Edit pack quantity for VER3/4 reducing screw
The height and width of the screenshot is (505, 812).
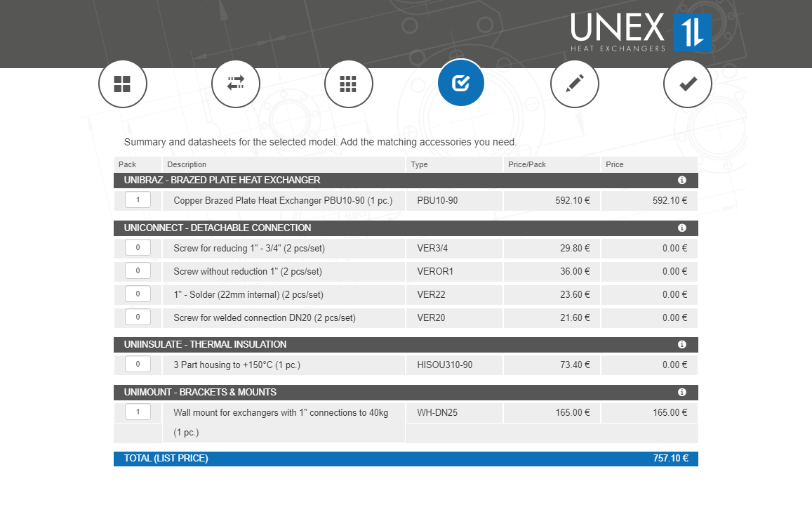(x=138, y=247)
